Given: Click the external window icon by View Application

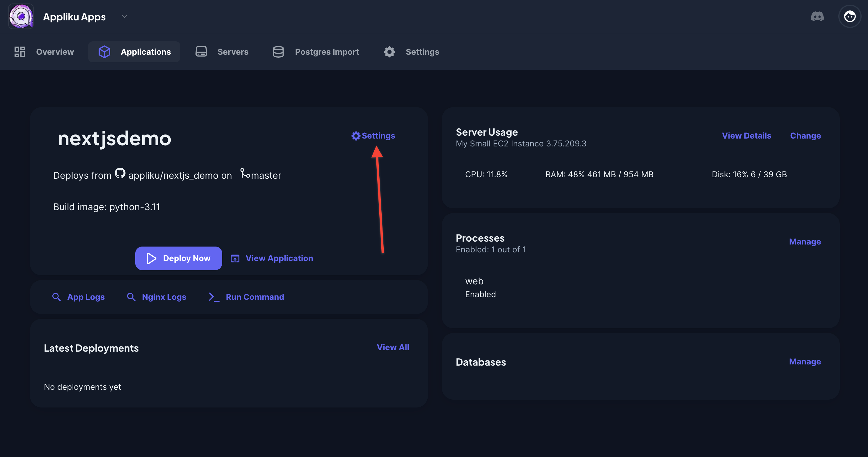Looking at the screenshot, I should [235, 259].
